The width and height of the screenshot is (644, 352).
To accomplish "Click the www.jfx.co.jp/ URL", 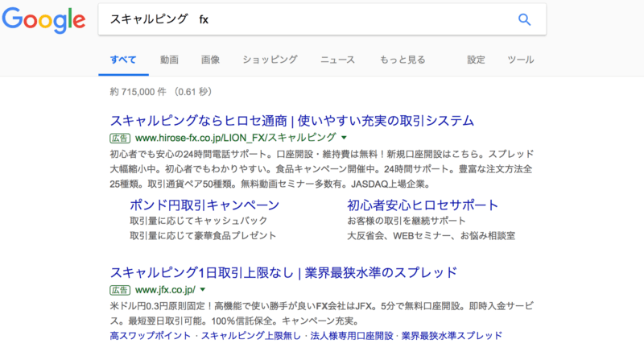I will point(165,290).
